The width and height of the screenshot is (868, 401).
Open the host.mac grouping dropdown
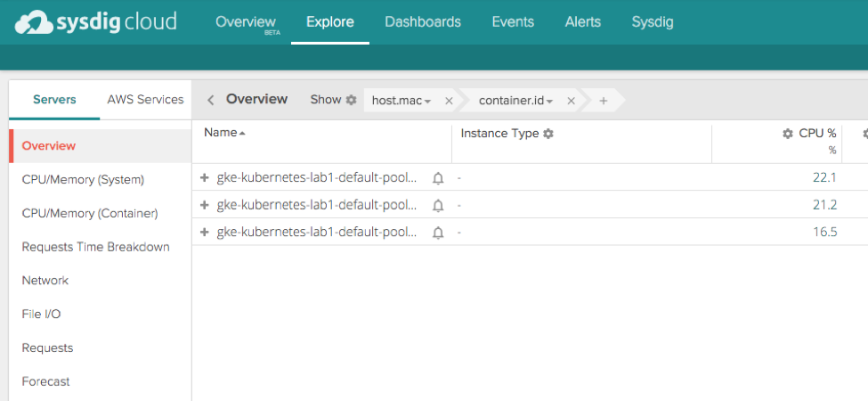click(402, 101)
